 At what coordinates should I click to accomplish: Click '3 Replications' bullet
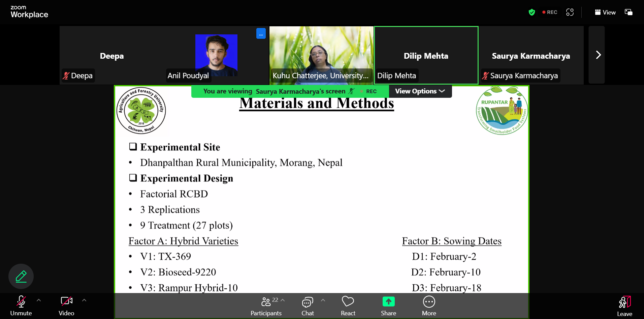[x=170, y=210]
